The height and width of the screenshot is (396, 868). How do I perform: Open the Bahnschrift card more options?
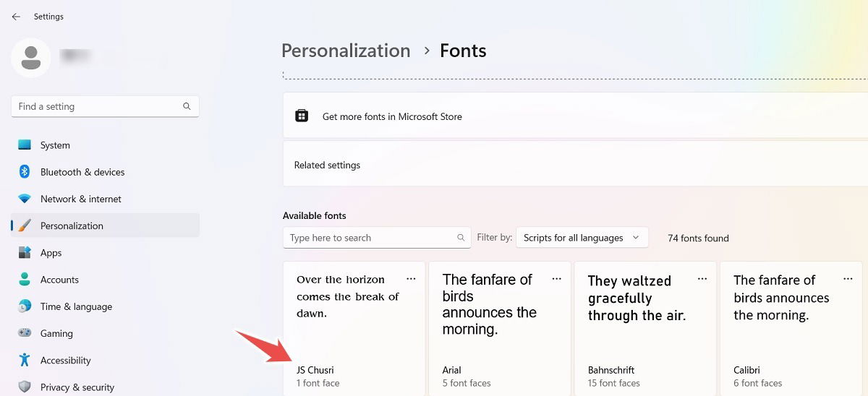[x=702, y=279]
